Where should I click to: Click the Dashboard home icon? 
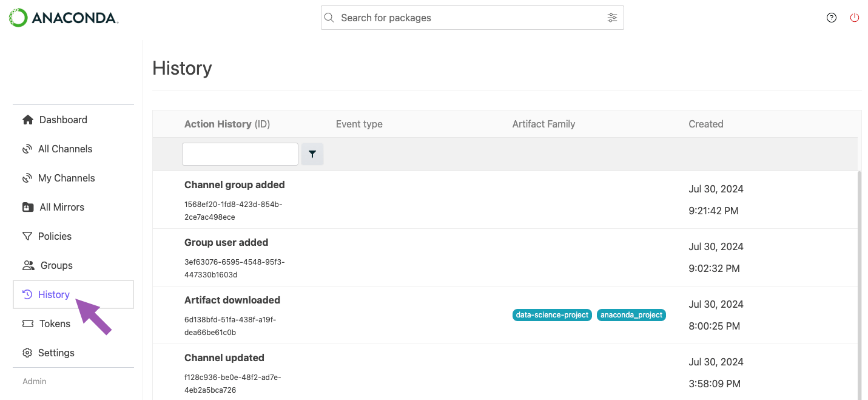(x=28, y=120)
